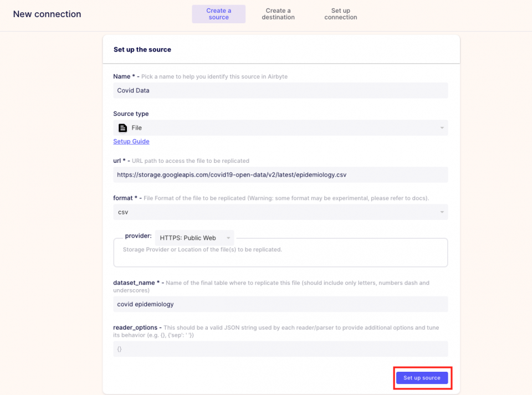The height and width of the screenshot is (395, 532).
Task: Switch to the Create a source step
Action: pos(218,14)
